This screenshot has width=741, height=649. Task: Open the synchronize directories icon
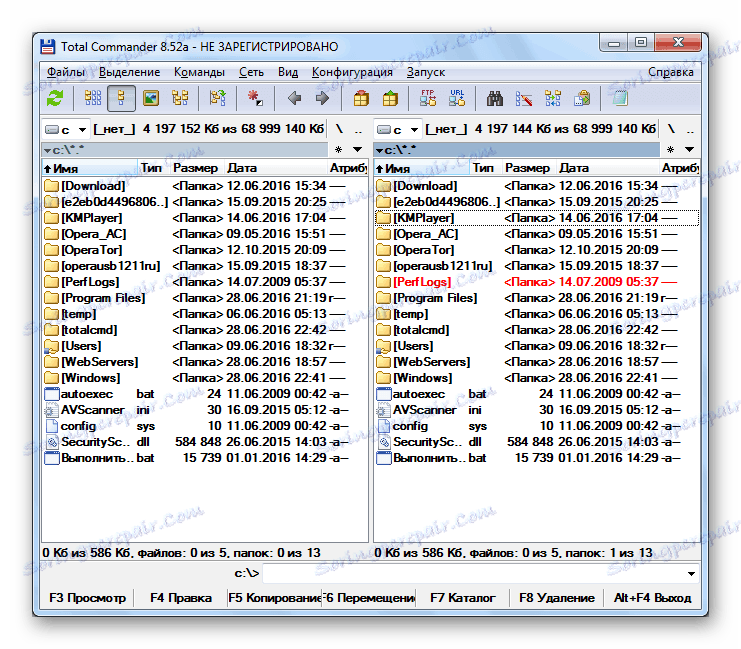pos(553,98)
